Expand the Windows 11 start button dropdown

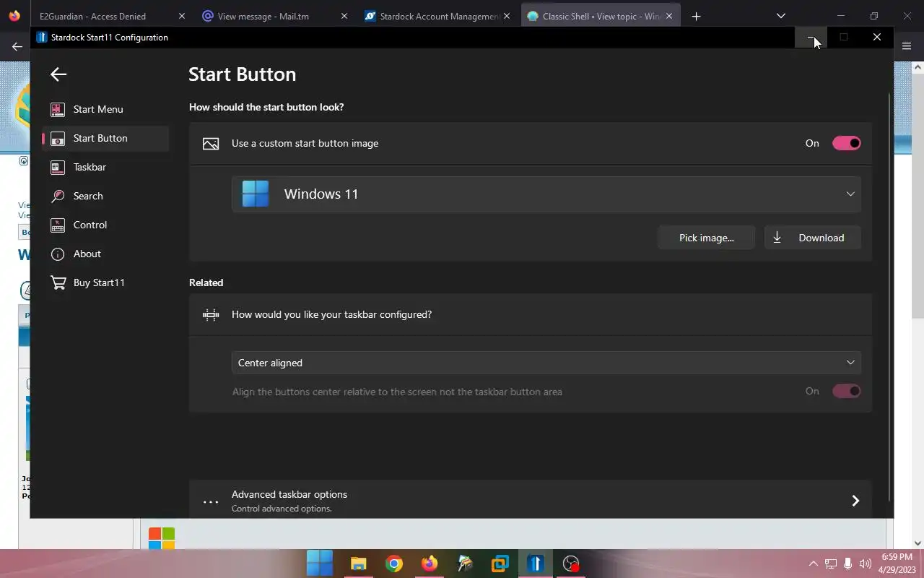coord(546,194)
